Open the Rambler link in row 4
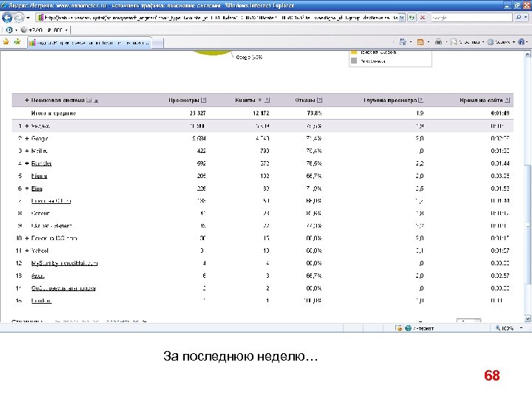The image size is (532, 399). coord(41,163)
